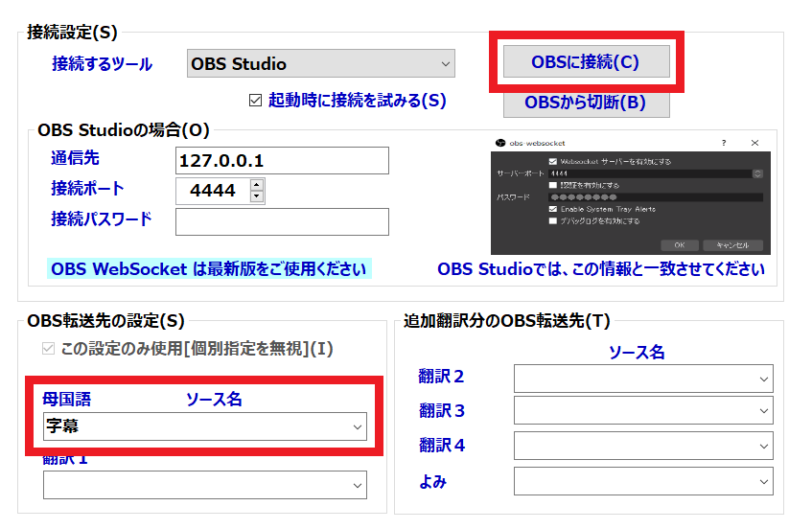Screen dimensions: 812x529
Task: Open the 翻訳1 source name dropdown
Action: click(x=205, y=485)
